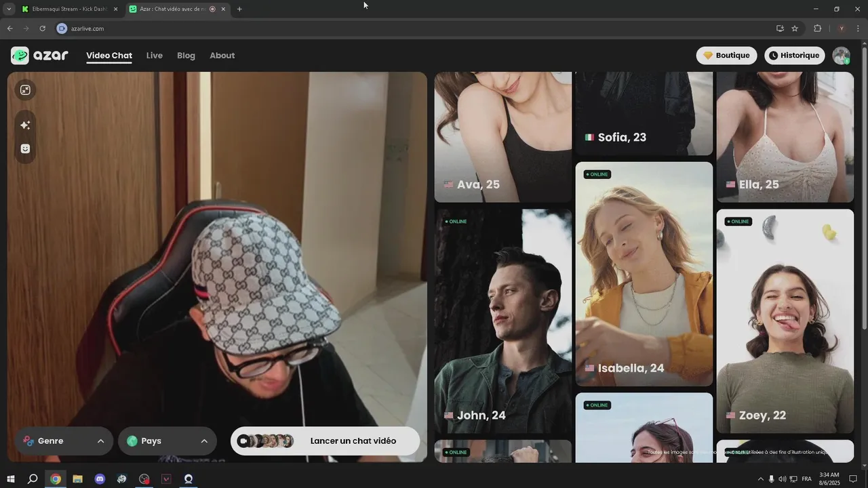Go back in browser history
Image resolution: width=868 pixels, height=488 pixels.
point(9,28)
